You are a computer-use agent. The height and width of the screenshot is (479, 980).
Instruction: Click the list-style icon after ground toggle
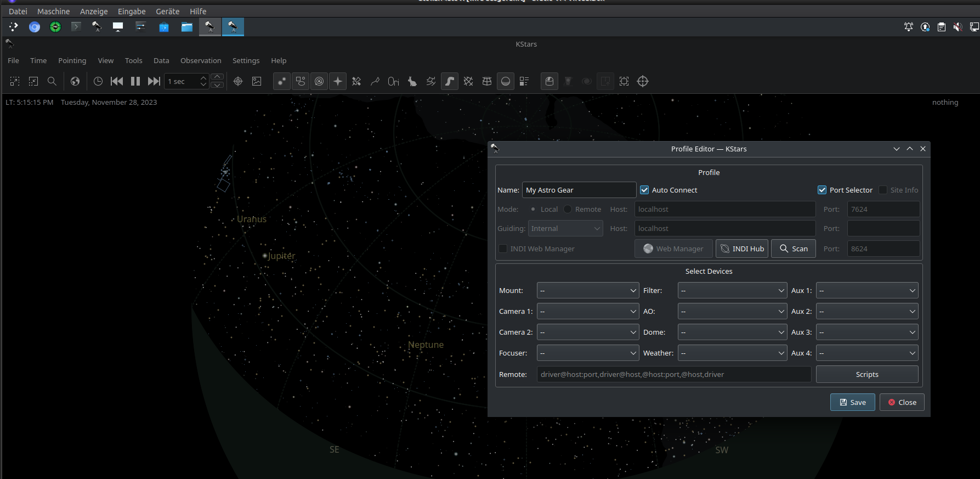(x=524, y=81)
